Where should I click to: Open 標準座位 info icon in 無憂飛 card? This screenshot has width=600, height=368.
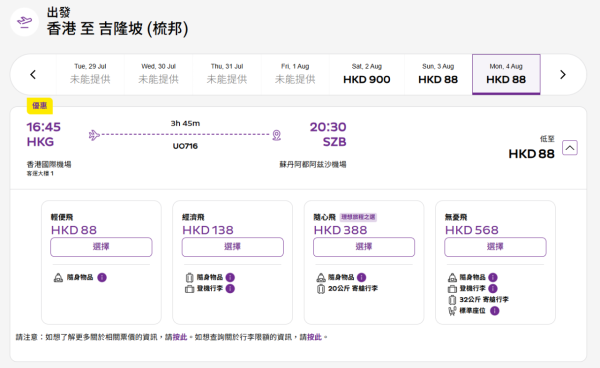(x=495, y=311)
